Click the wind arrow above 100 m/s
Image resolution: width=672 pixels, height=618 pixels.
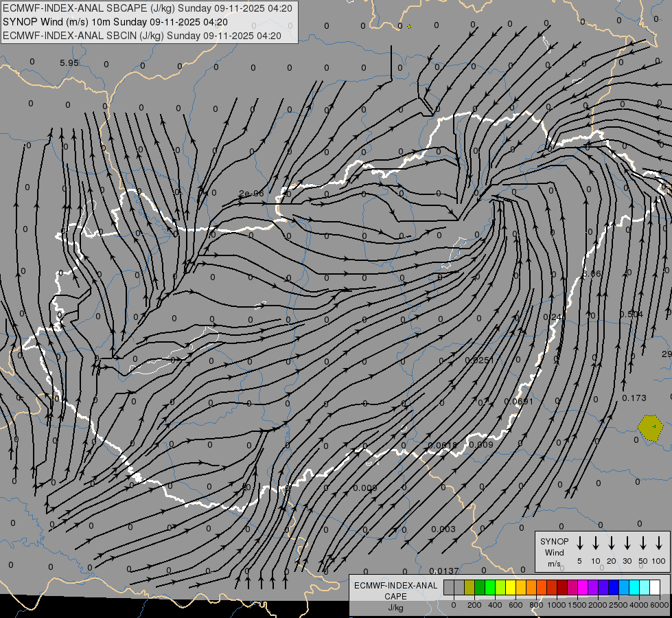pyautogui.click(x=659, y=543)
